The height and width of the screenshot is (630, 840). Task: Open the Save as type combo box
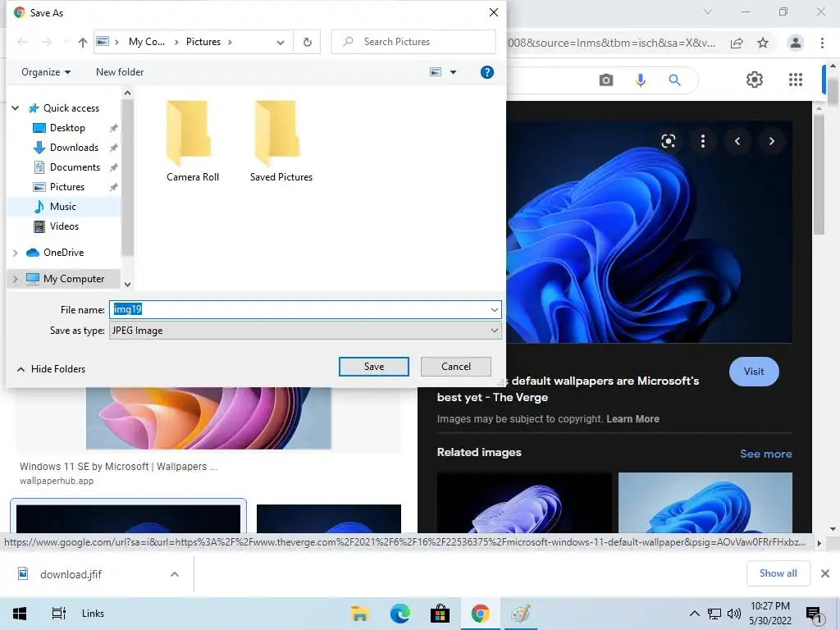[305, 331]
